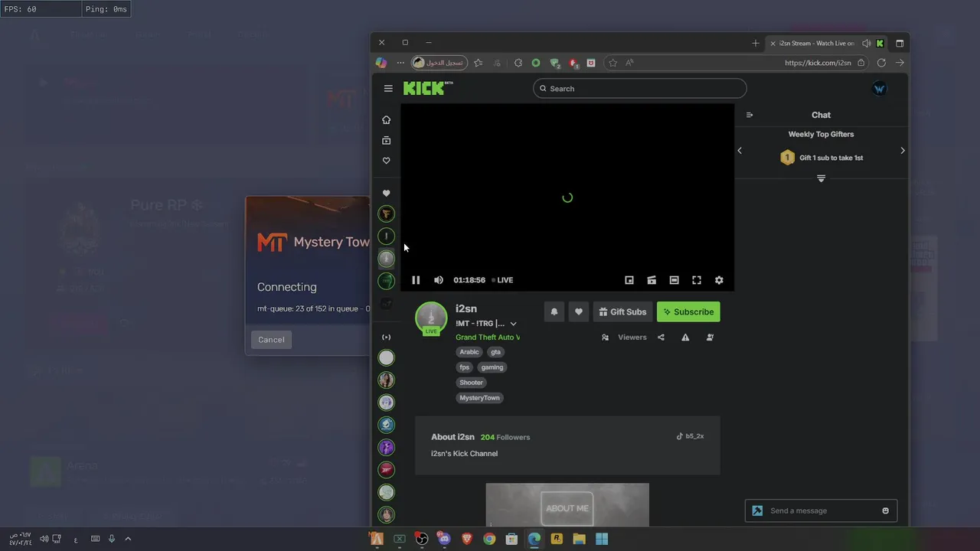Screen dimensions: 980x551
Task: Enter fullscreen on the video player
Action: click(x=697, y=280)
